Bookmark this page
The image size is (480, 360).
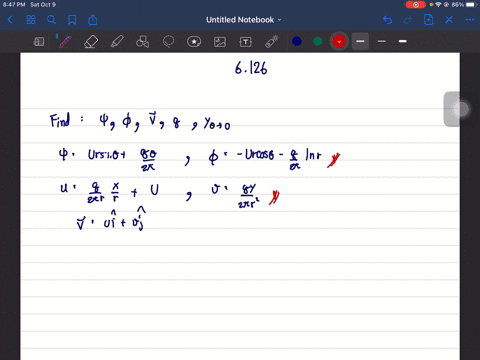[72, 20]
